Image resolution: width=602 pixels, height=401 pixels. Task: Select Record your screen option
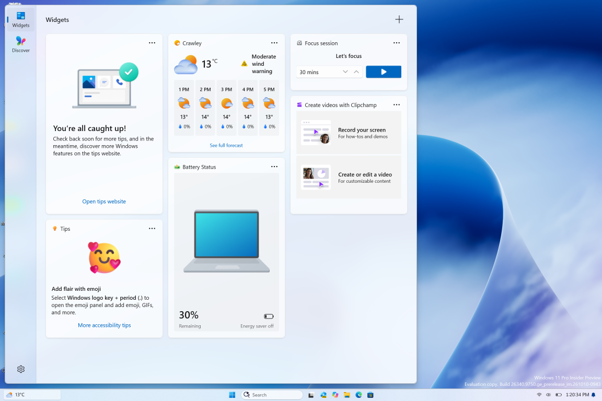click(x=349, y=133)
